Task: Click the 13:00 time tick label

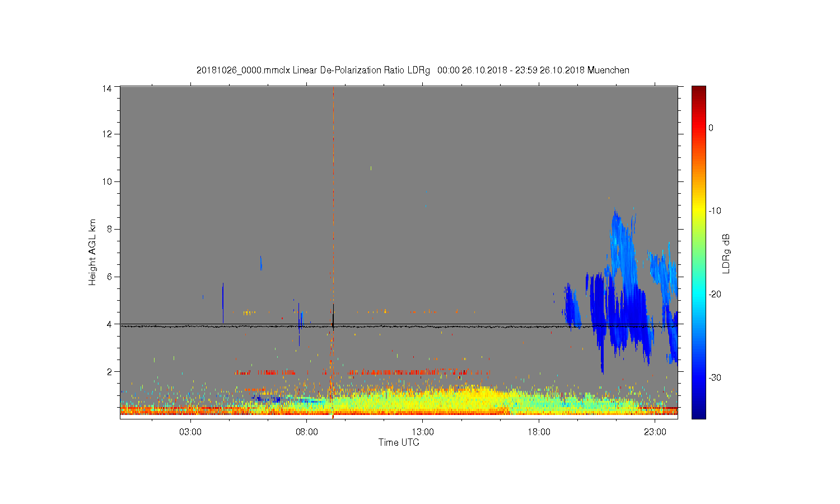Action: coord(423,432)
